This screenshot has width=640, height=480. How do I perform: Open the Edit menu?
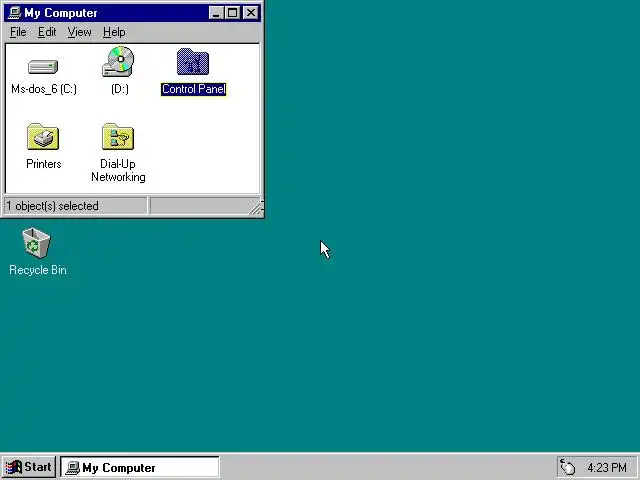click(47, 32)
